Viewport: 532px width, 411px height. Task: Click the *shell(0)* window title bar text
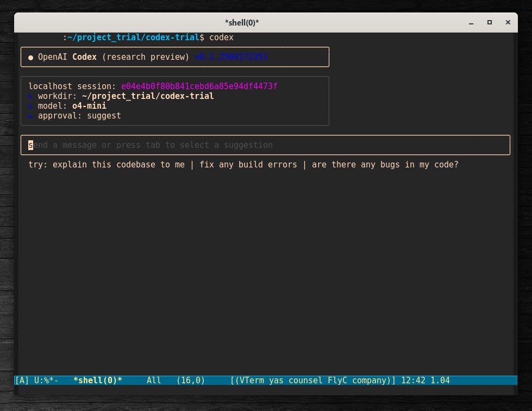pos(242,23)
